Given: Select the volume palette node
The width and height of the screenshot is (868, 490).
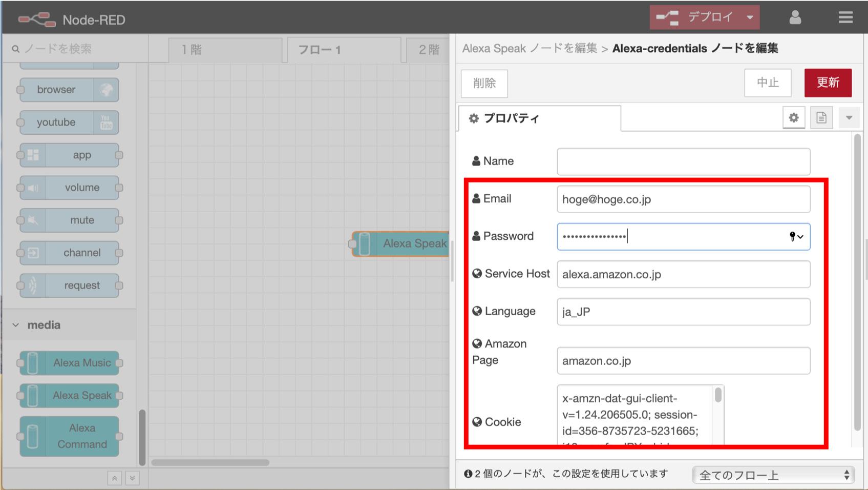Looking at the screenshot, I should pyautogui.click(x=70, y=188).
